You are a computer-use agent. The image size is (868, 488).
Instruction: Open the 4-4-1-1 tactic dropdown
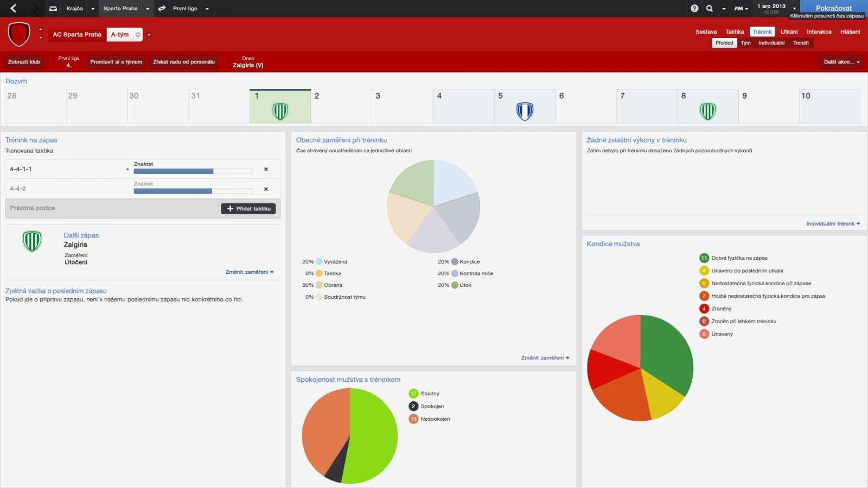127,170
